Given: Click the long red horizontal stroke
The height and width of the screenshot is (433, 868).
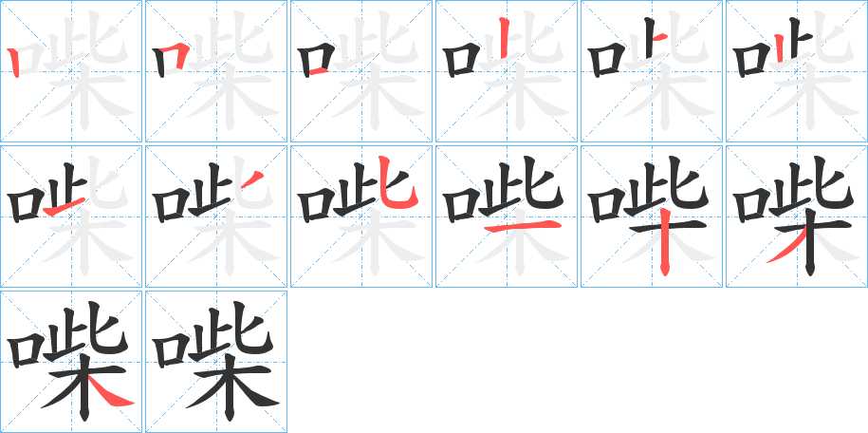Looking at the screenshot, I should 522,225.
